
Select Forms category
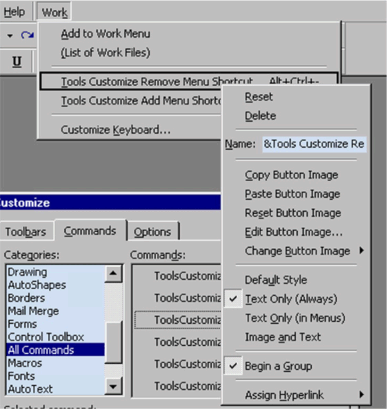coord(55,324)
